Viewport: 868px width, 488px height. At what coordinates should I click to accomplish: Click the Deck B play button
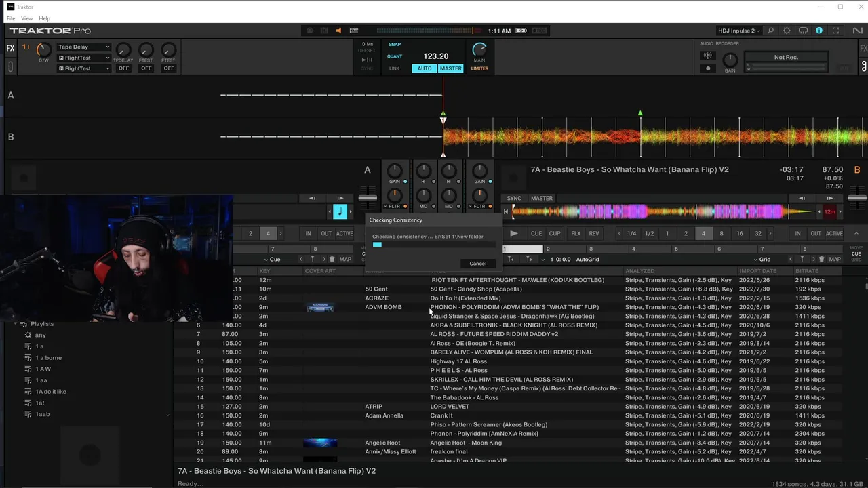[513, 233]
